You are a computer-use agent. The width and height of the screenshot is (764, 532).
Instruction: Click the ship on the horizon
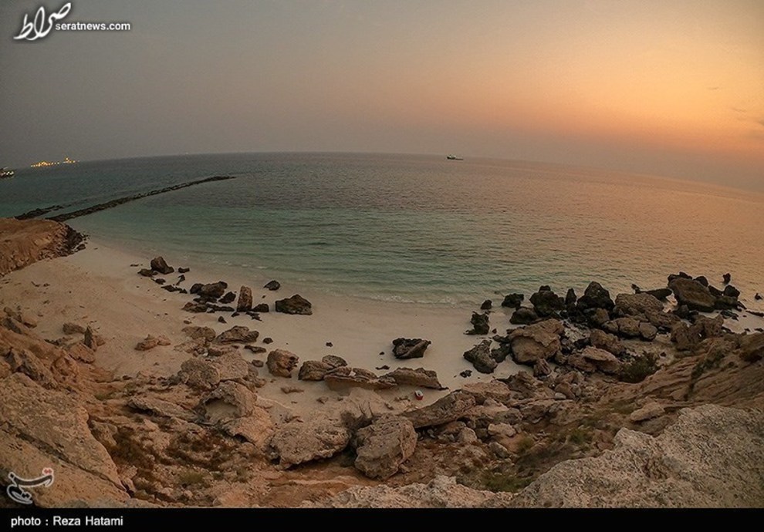[455, 157]
